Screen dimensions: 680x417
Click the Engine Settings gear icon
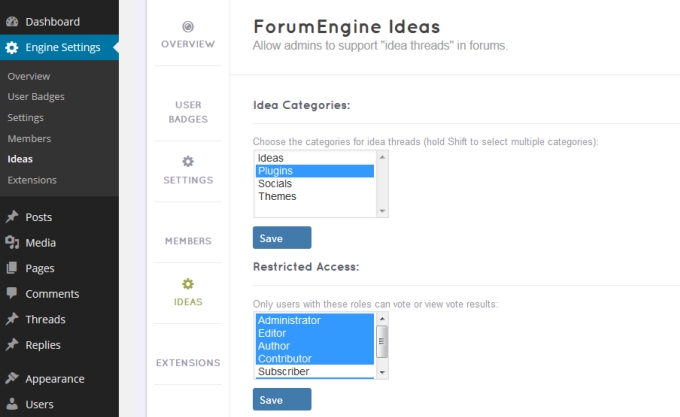click(12, 47)
